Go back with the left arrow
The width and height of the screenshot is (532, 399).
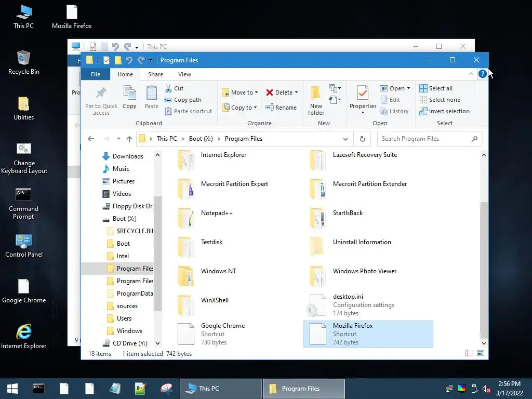[x=91, y=138]
